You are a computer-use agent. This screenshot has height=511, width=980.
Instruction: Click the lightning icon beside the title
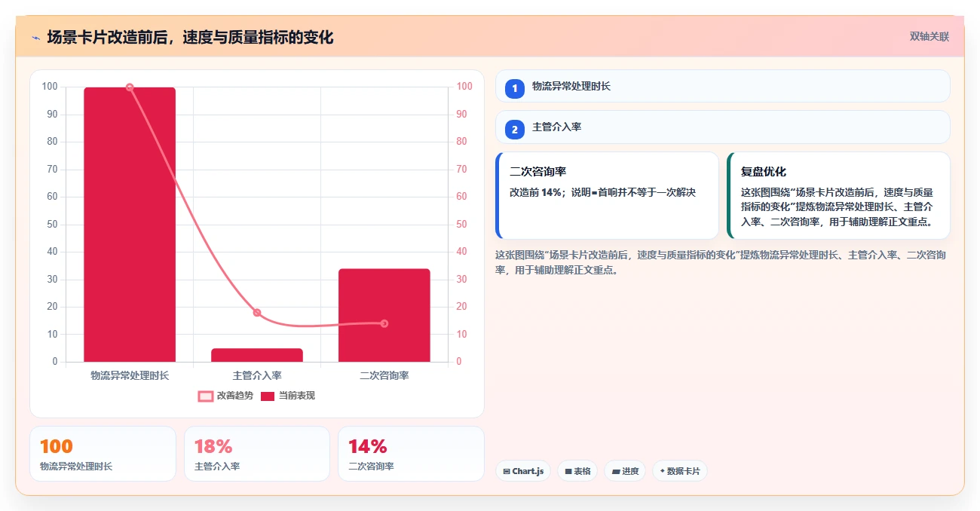[35, 38]
